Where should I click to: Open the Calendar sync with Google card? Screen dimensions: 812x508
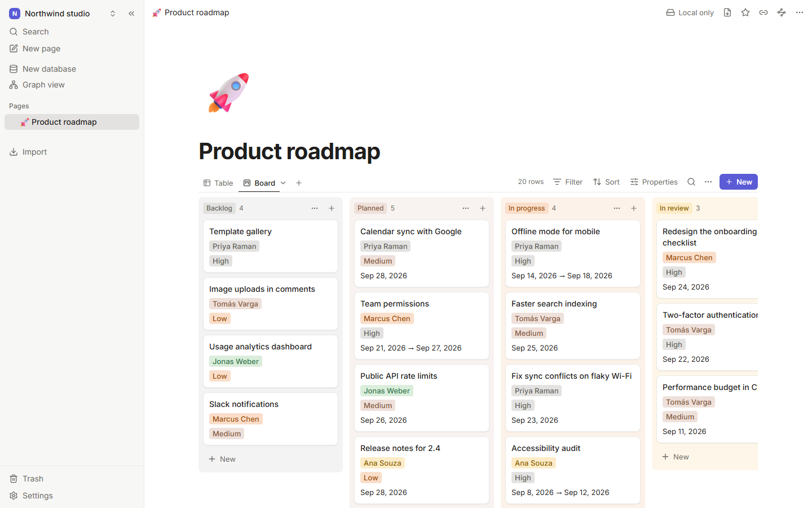point(422,253)
